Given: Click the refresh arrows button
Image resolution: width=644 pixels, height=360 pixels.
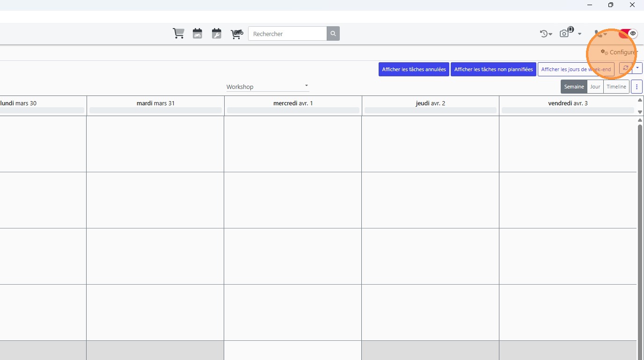Looking at the screenshot, I should 626,68.
